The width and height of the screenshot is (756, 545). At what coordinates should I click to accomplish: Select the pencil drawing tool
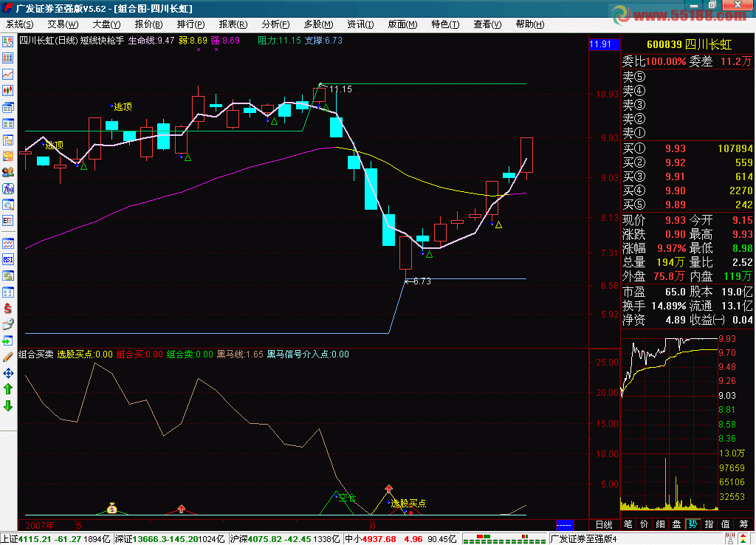tap(7, 357)
